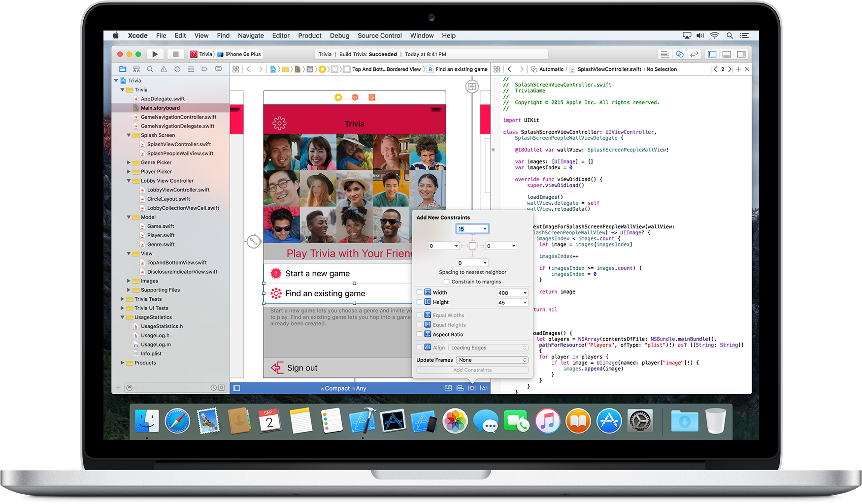The image size is (862, 504).
Task: Collapse the Model group
Action: coord(129,217)
